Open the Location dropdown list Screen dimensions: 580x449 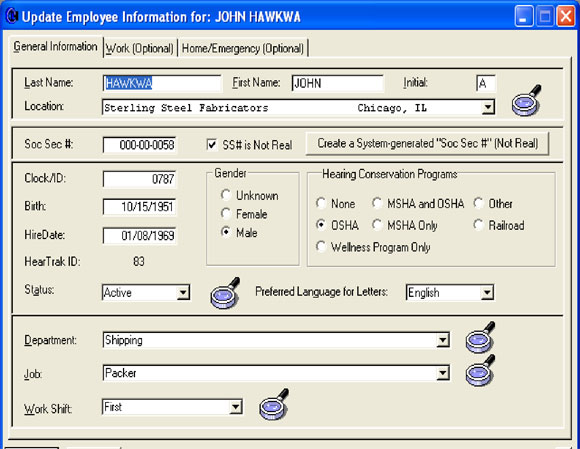pyautogui.click(x=488, y=108)
